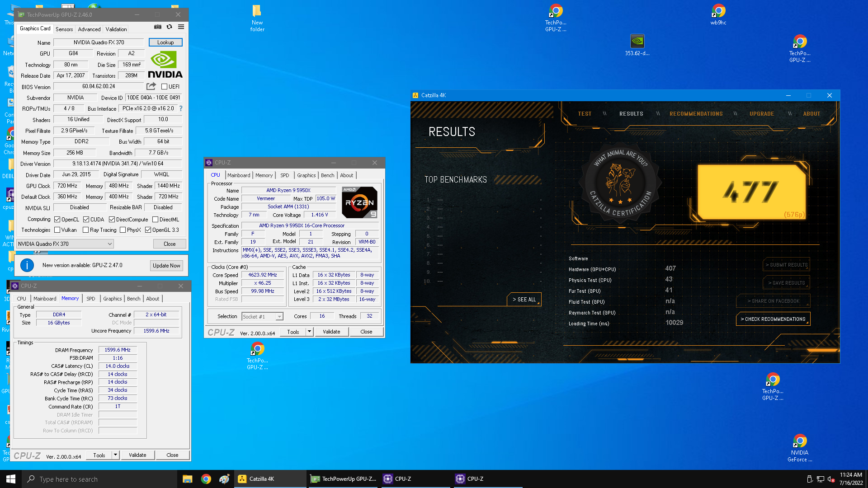Open Google Chrome from the taskbar
Screen dimensions: 868x488
point(206,479)
